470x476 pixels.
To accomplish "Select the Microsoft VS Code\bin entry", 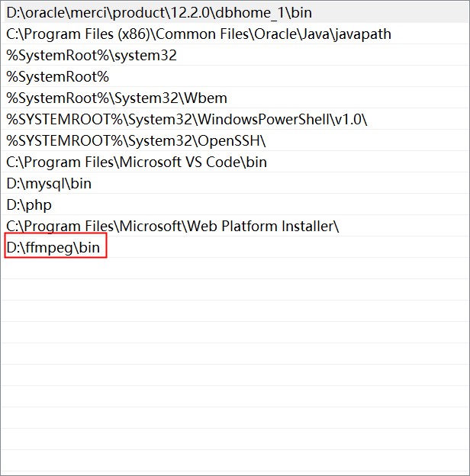I will (235, 162).
